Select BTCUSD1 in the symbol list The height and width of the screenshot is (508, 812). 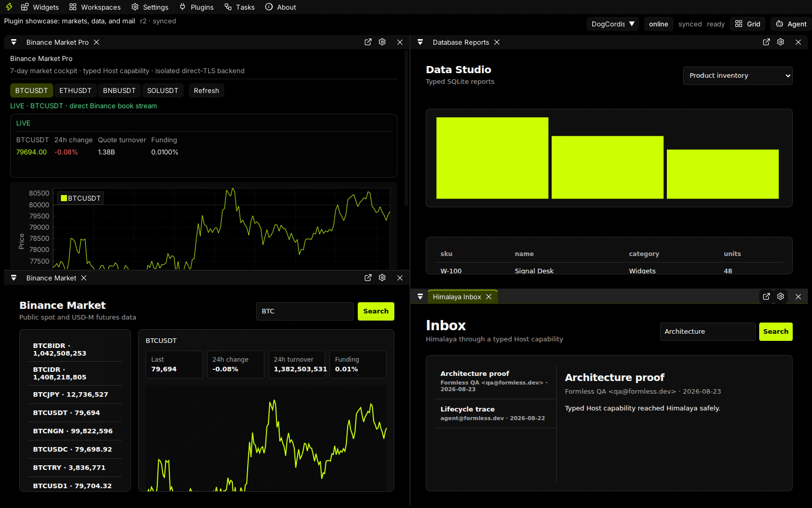click(x=75, y=485)
